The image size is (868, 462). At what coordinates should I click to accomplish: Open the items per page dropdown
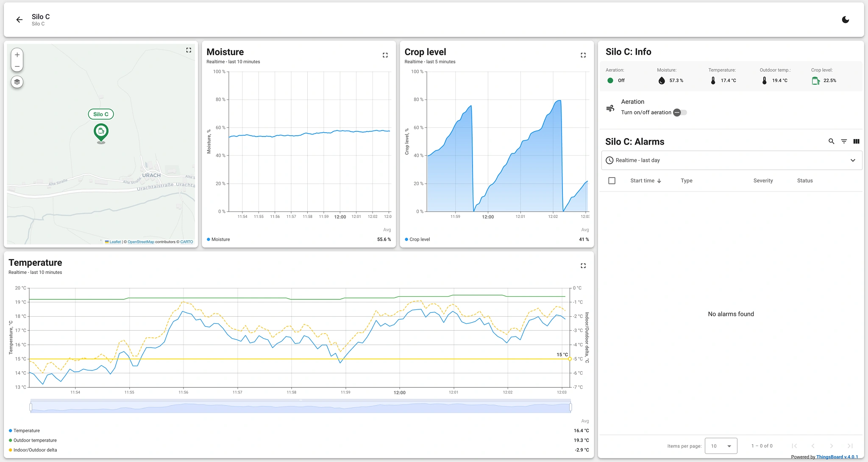click(x=721, y=446)
